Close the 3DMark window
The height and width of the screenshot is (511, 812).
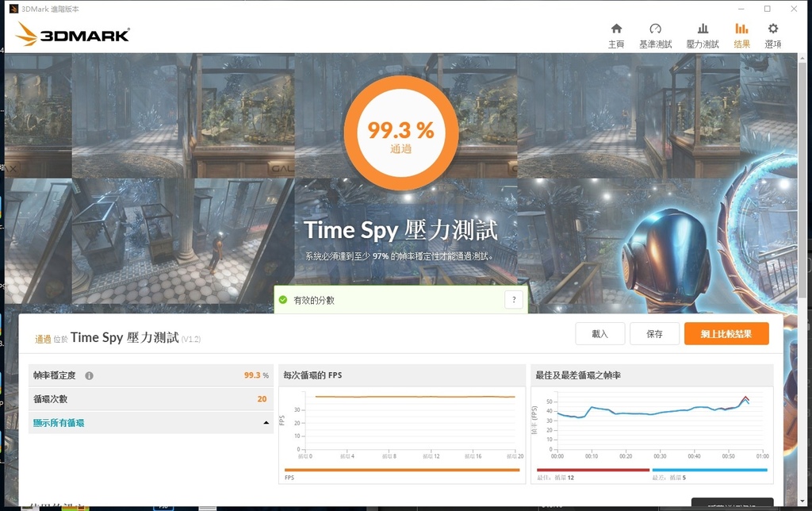794,9
